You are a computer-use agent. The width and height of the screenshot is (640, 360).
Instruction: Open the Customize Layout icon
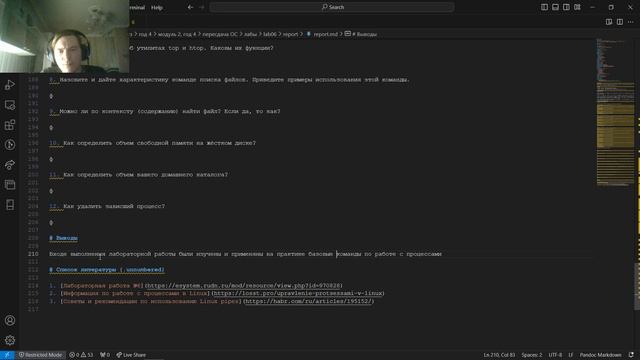(577, 7)
